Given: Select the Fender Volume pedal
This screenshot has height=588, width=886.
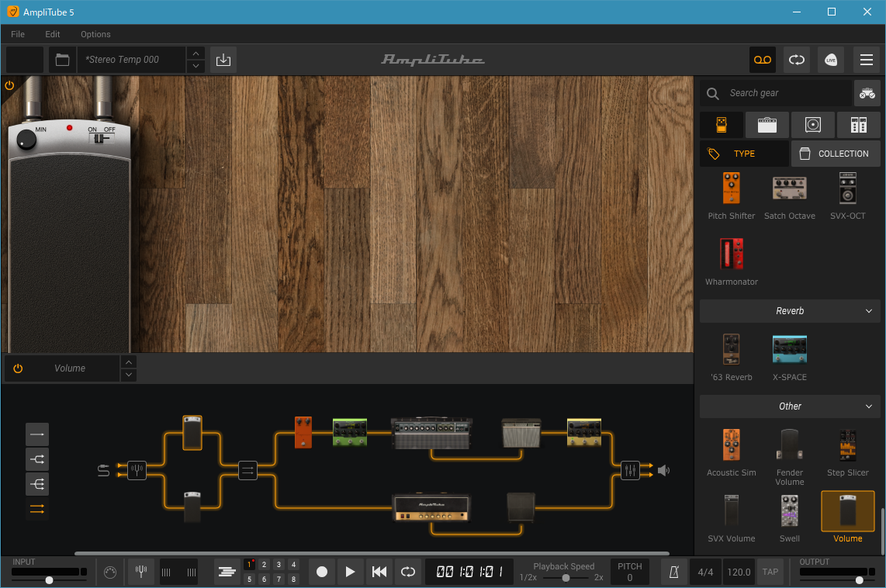Looking at the screenshot, I should (789, 456).
